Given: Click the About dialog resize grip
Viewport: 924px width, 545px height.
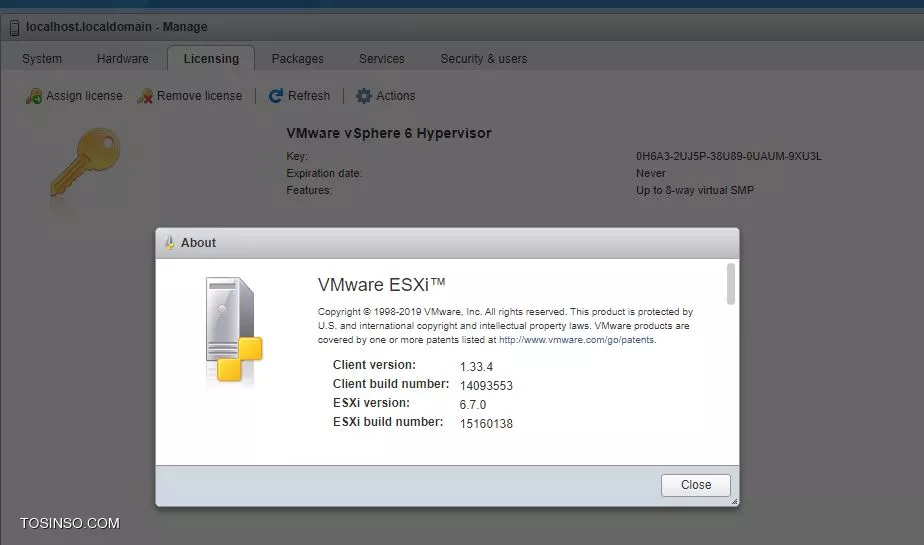Looking at the screenshot, I should click(734, 501).
